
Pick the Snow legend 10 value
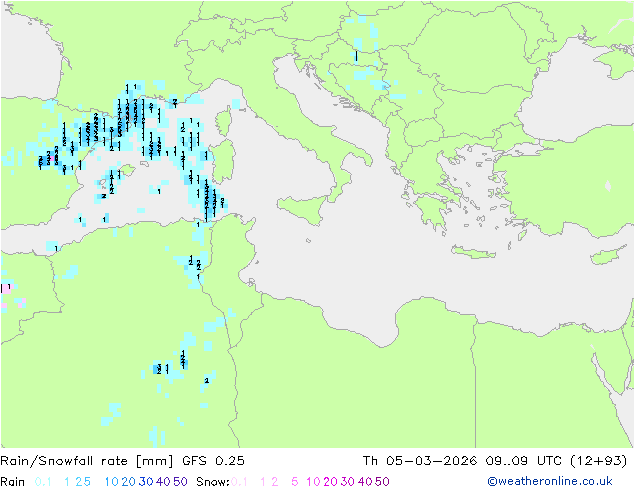click(313, 482)
